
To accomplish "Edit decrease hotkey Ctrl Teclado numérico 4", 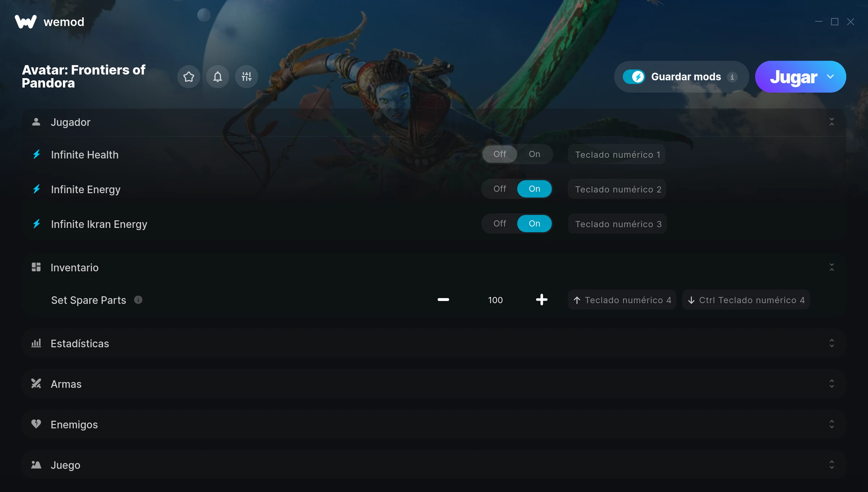I will [746, 300].
